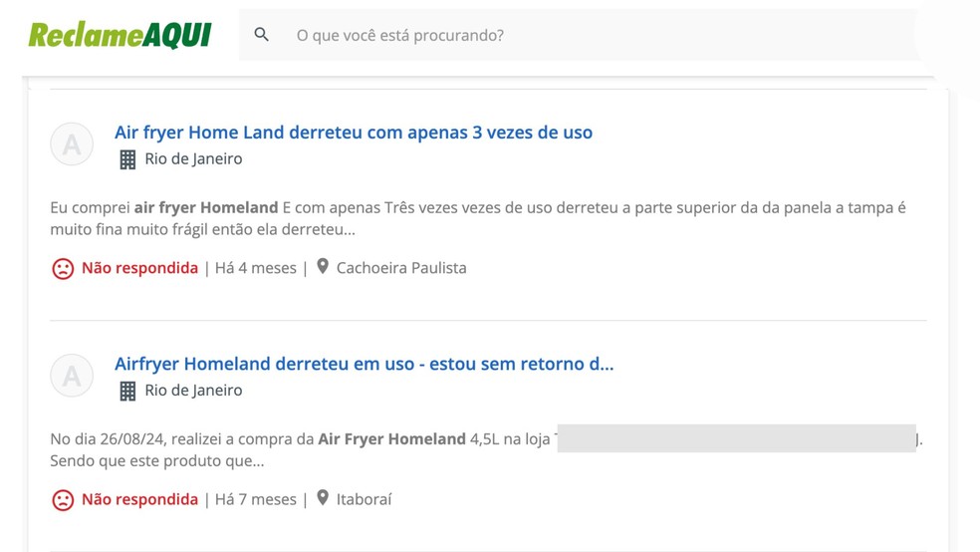Screen dimensions: 980x552
Task: Click the ReclameAQUI logo
Action: (120, 35)
